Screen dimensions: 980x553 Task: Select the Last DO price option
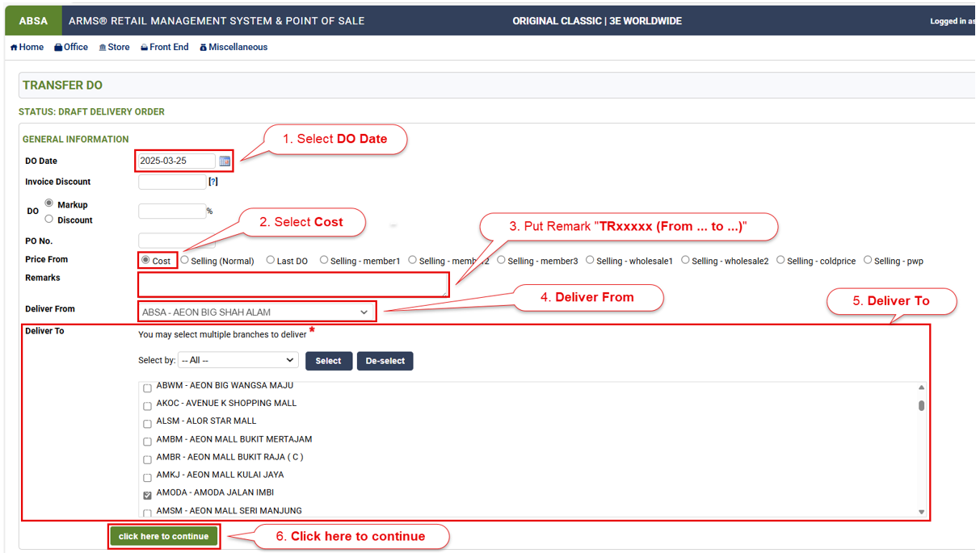tap(271, 260)
